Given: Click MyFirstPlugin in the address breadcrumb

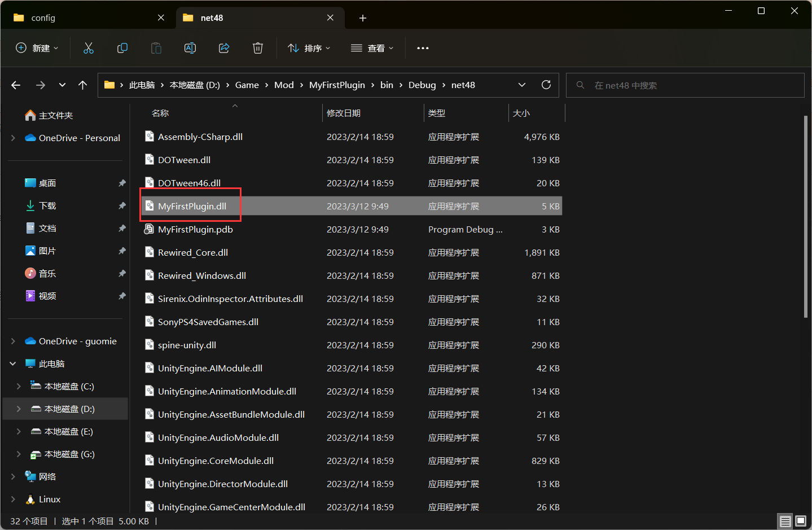Looking at the screenshot, I should (x=337, y=85).
